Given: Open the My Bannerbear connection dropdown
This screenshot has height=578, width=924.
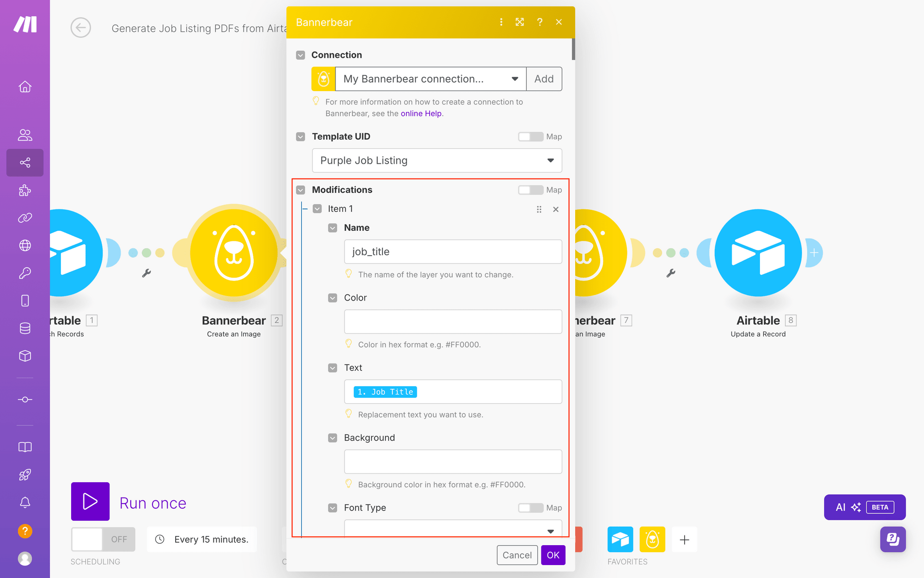Looking at the screenshot, I should pyautogui.click(x=430, y=79).
